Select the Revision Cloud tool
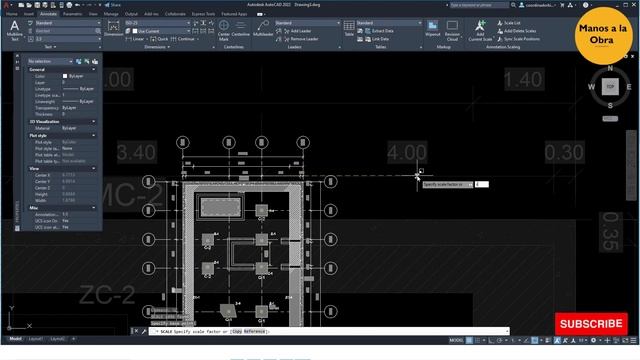 coord(452,30)
